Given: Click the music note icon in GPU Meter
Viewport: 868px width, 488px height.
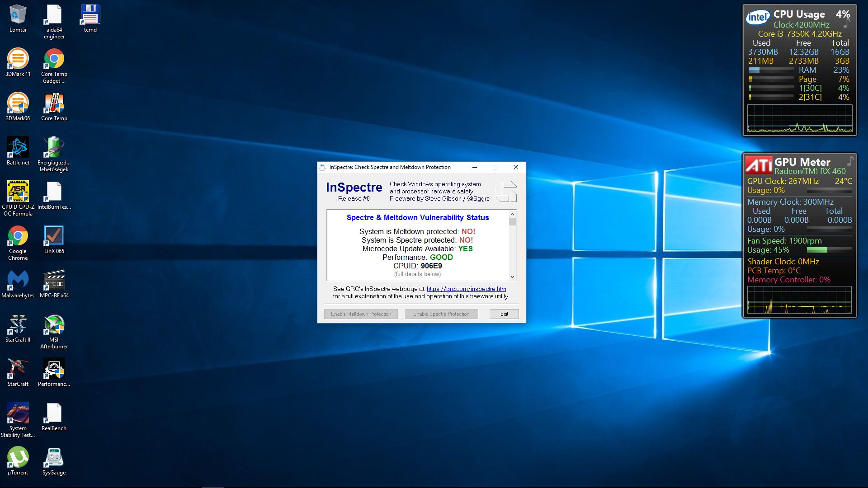Looking at the screenshot, I should click(x=850, y=160).
